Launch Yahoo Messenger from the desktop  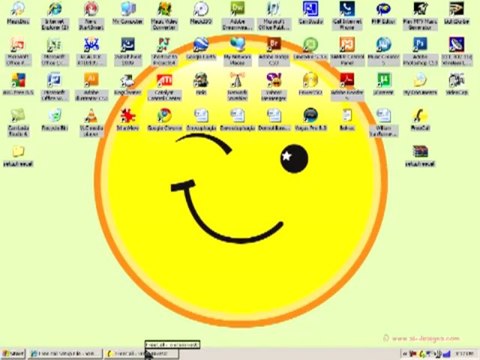click(274, 87)
